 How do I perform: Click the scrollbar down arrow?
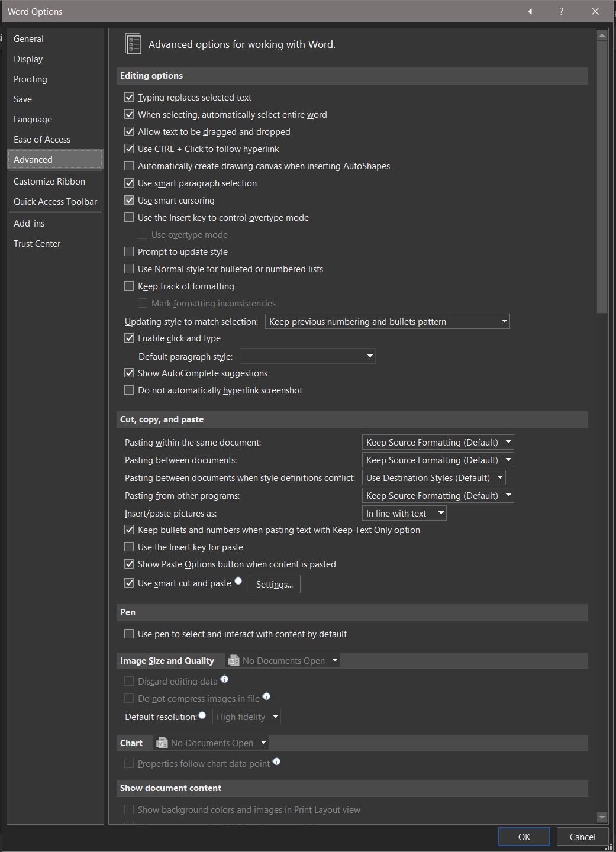(602, 817)
